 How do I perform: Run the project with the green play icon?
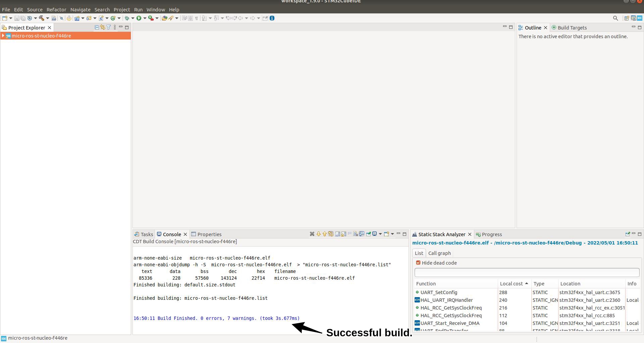(x=139, y=18)
